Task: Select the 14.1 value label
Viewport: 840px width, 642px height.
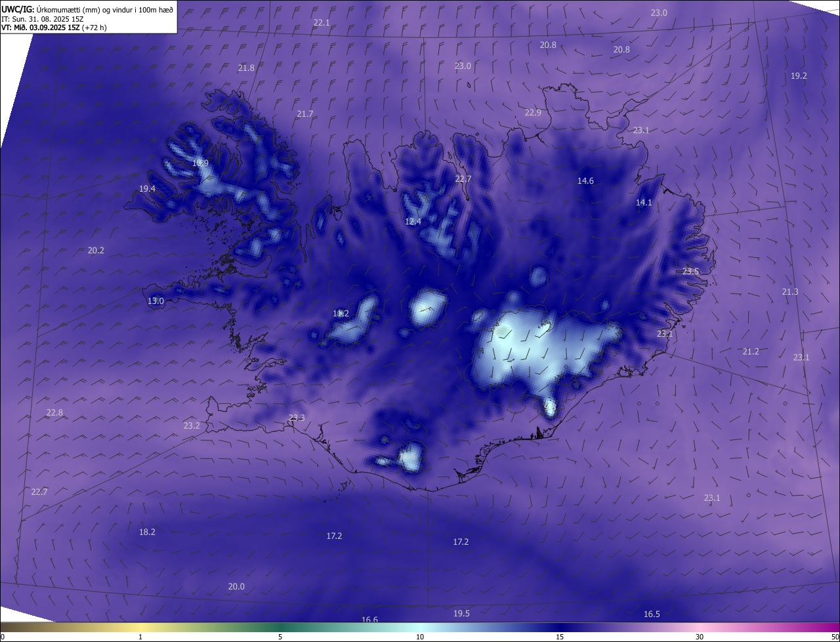Action: click(x=644, y=203)
